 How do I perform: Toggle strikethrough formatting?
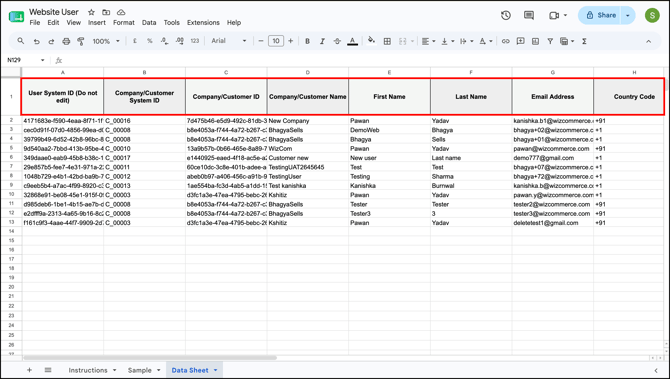coord(337,41)
